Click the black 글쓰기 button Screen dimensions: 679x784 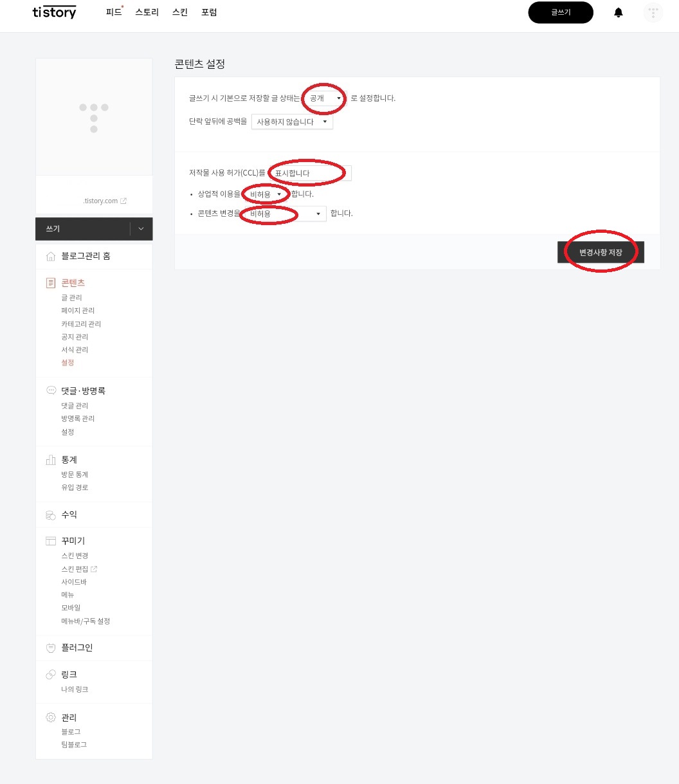coord(561,12)
